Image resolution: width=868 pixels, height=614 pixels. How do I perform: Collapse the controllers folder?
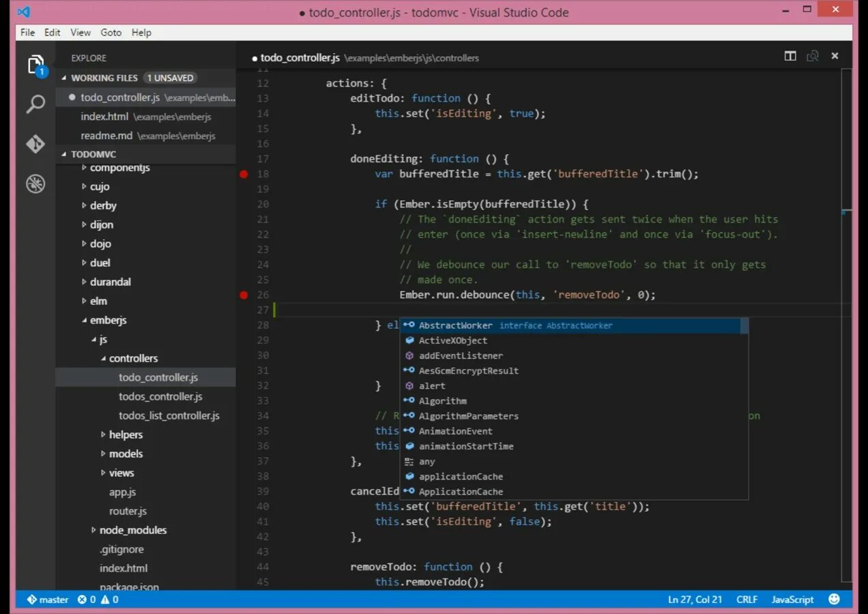103,358
